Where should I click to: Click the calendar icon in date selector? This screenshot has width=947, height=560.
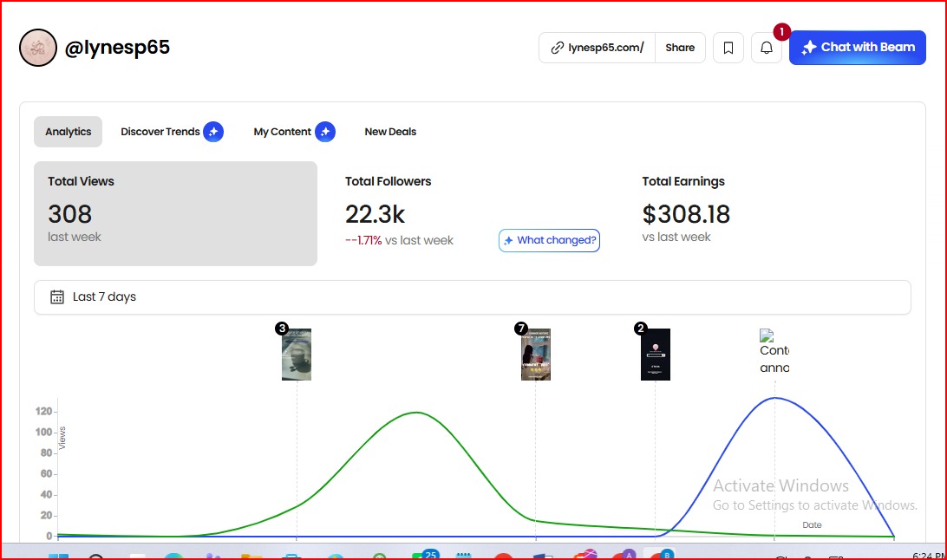pyautogui.click(x=56, y=296)
